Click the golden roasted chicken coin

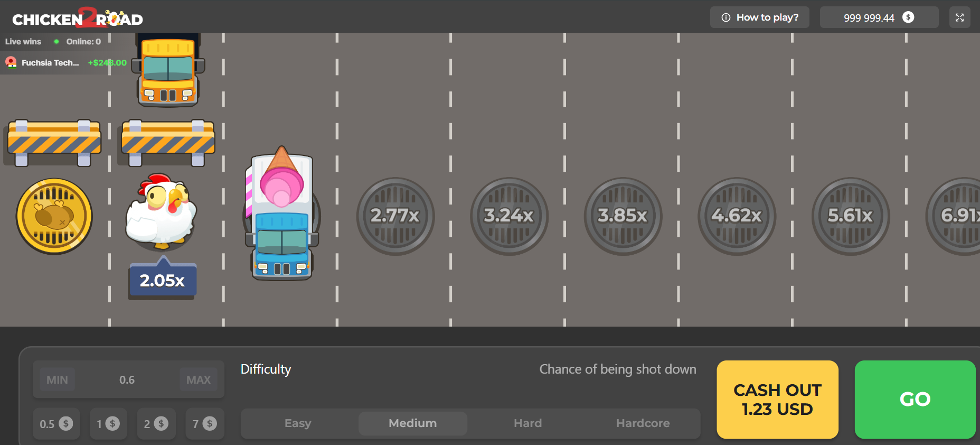coord(54,216)
